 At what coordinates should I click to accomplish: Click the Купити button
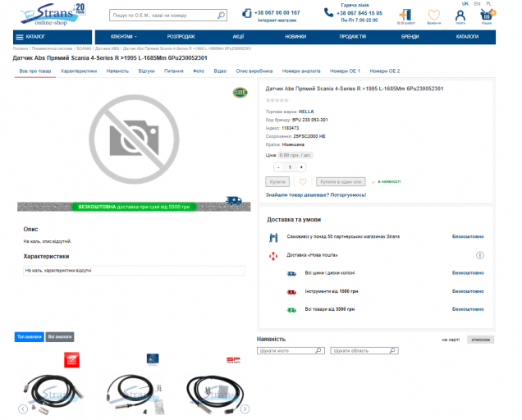tap(277, 182)
